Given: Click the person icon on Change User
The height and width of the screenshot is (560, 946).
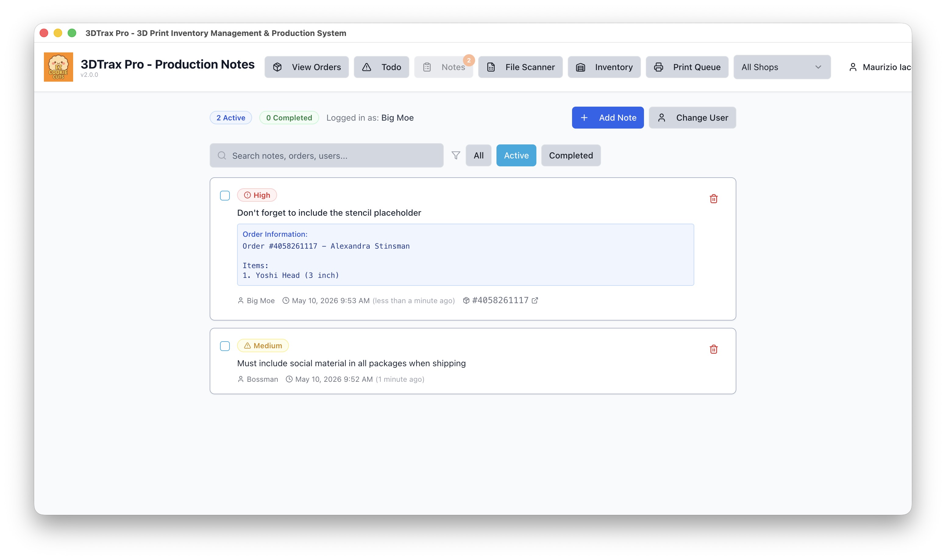Looking at the screenshot, I should tap(661, 118).
